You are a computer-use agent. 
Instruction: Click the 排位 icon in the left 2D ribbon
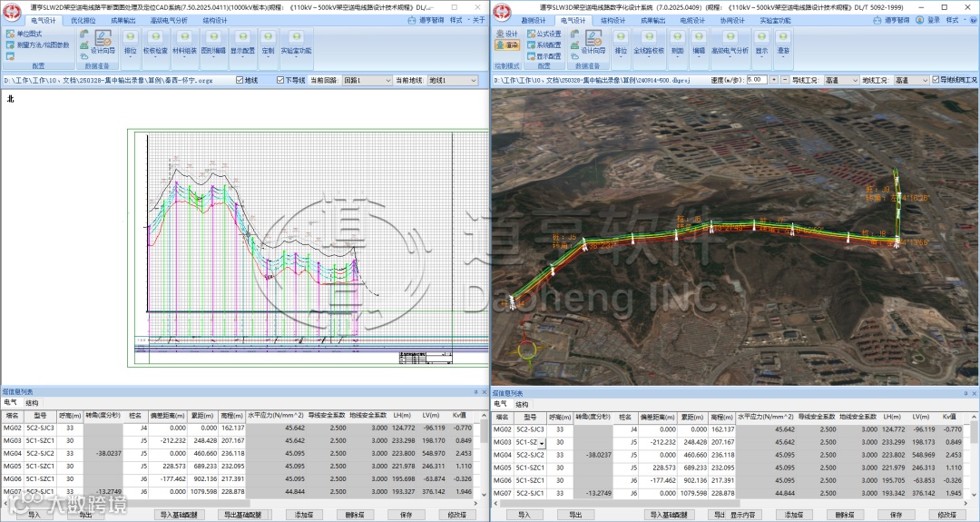(130, 43)
